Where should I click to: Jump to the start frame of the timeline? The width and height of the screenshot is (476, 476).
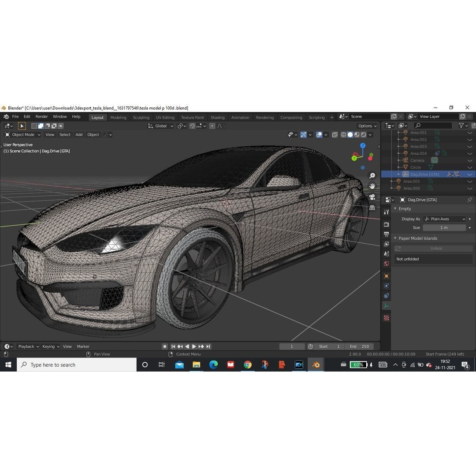[x=173, y=346]
